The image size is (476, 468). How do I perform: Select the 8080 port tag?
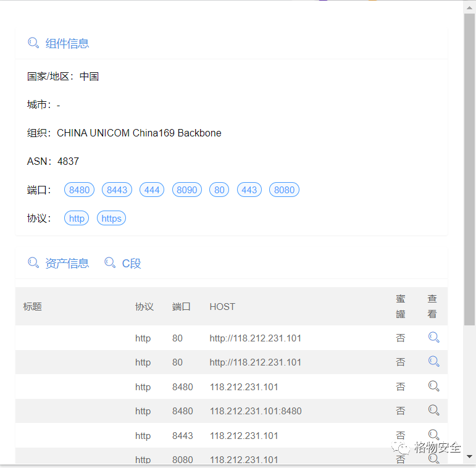point(284,190)
